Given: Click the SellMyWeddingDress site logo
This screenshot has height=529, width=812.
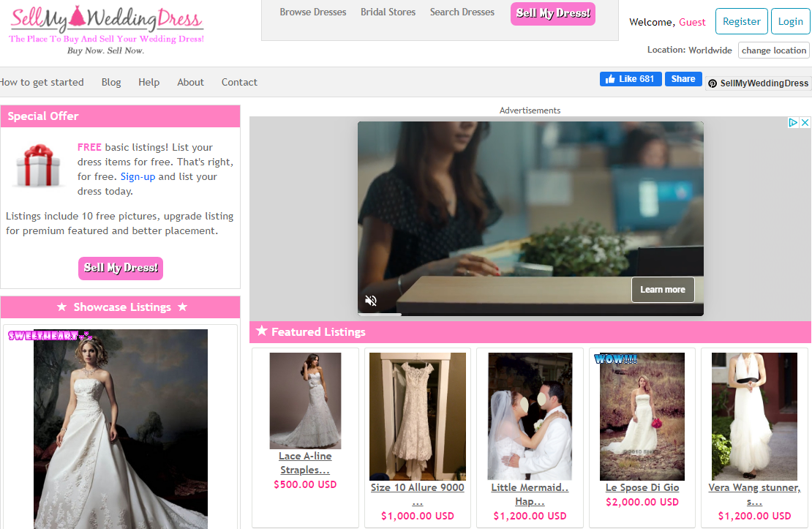Looking at the screenshot, I should click(x=107, y=29).
